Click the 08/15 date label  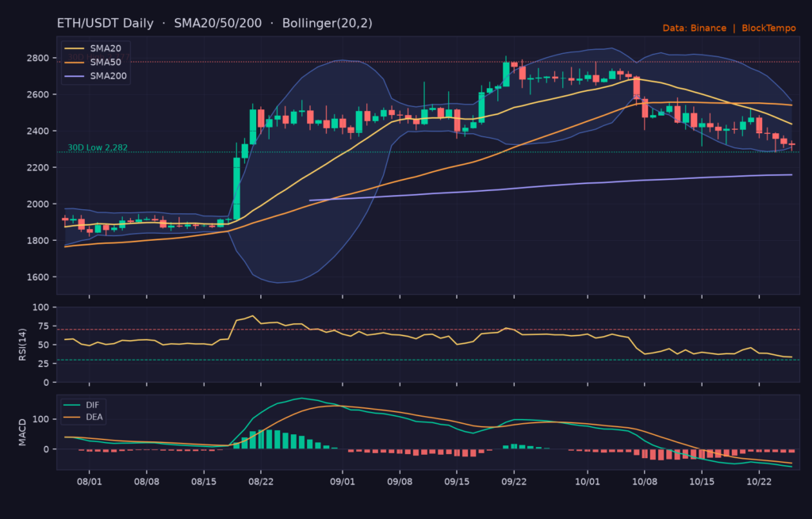[204, 482]
